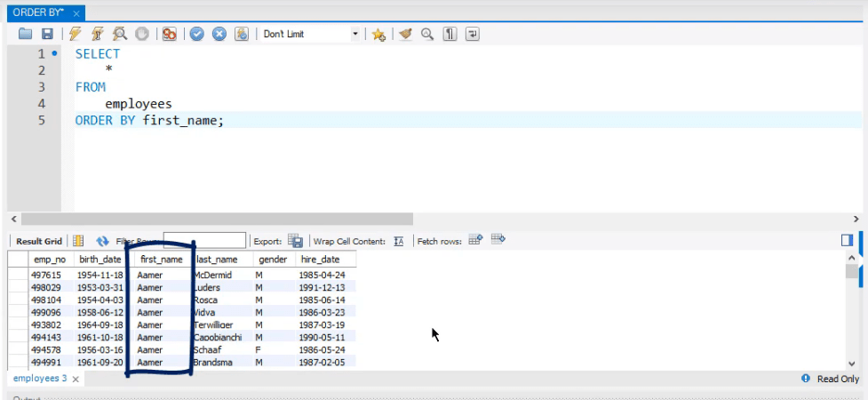Execute the query with the lightning bolt icon
The height and width of the screenshot is (400, 868).
point(76,34)
